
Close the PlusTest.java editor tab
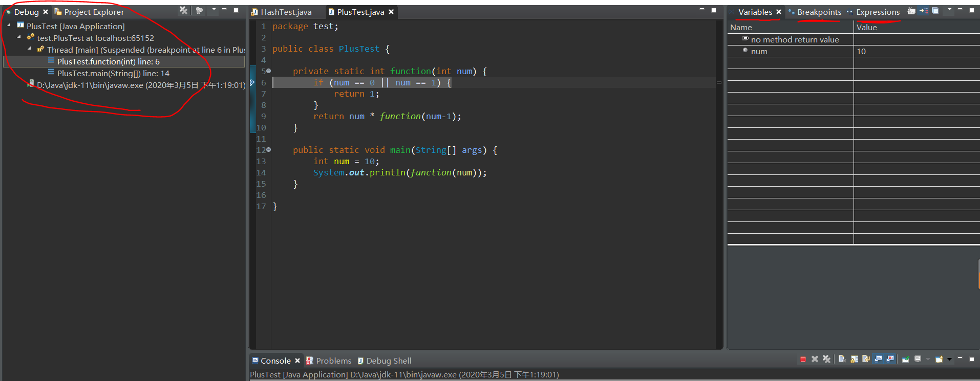click(391, 12)
